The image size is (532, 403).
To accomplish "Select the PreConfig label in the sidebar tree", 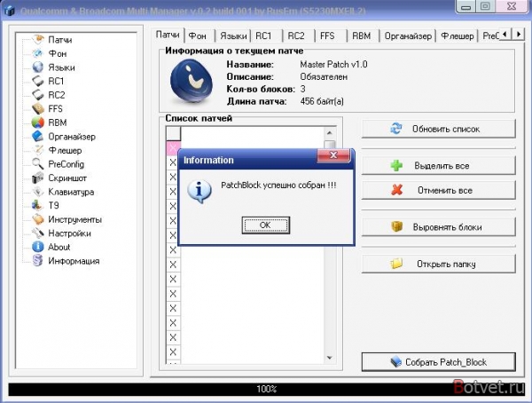I will click(x=66, y=164).
